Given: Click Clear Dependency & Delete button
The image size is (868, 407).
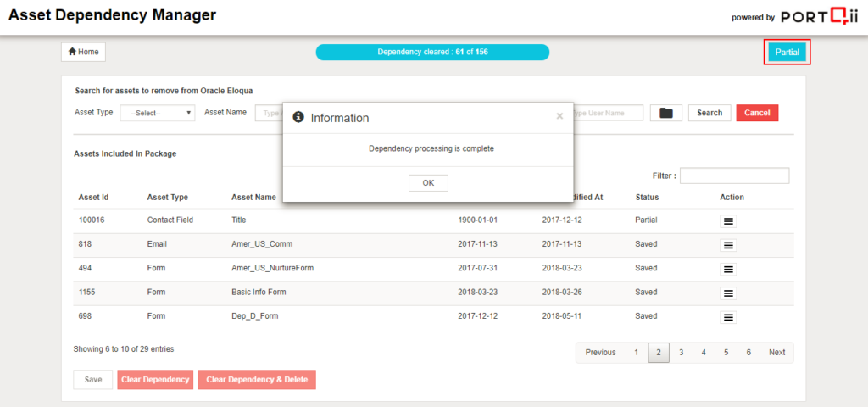Looking at the screenshot, I should tap(257, 380).
